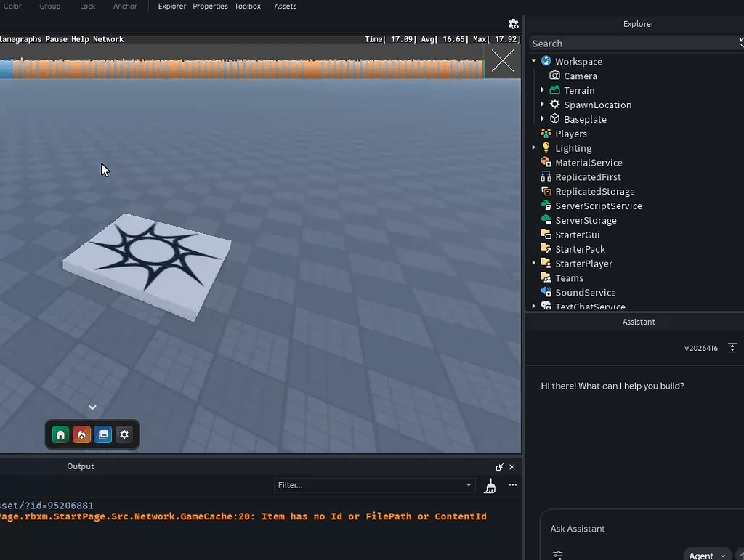Open the gear settings icon in viewport toolbar
Image resolution: width=744 pixels, height=560 pixels.
click(x=124, y=434)
